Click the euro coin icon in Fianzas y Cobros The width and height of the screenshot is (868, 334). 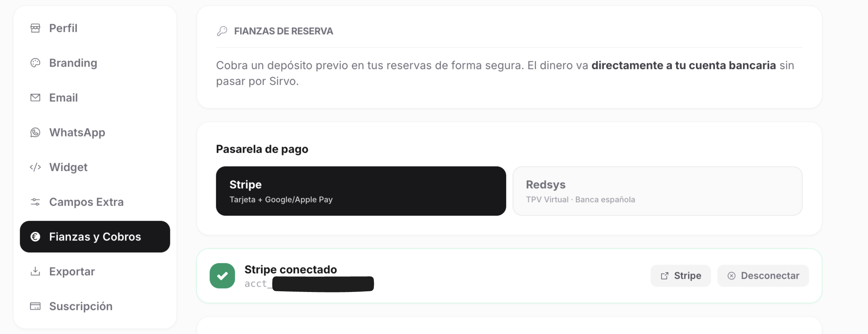(x=35, y=236)
